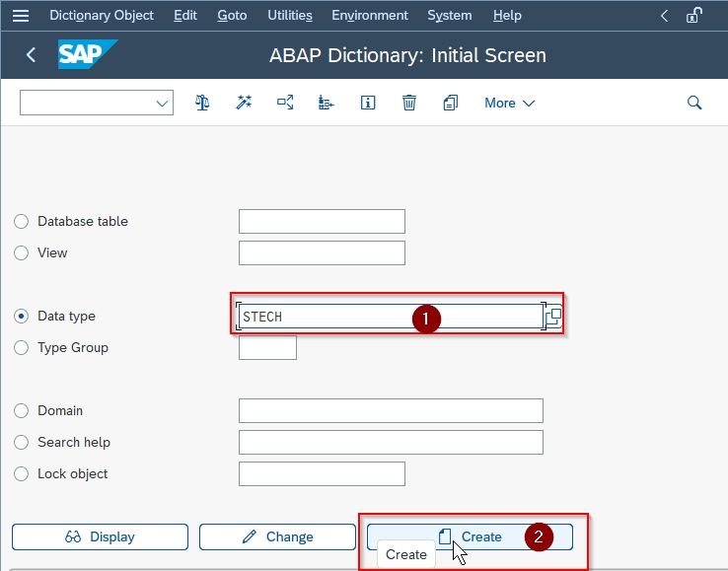
Task: Click the Search help input field
Action: [x=391, y=443]
